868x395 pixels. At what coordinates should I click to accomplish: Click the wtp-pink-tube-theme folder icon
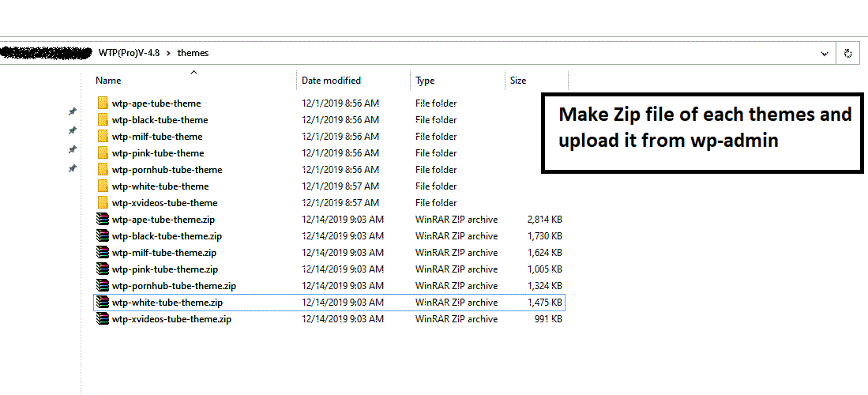[x=103, y=153]
